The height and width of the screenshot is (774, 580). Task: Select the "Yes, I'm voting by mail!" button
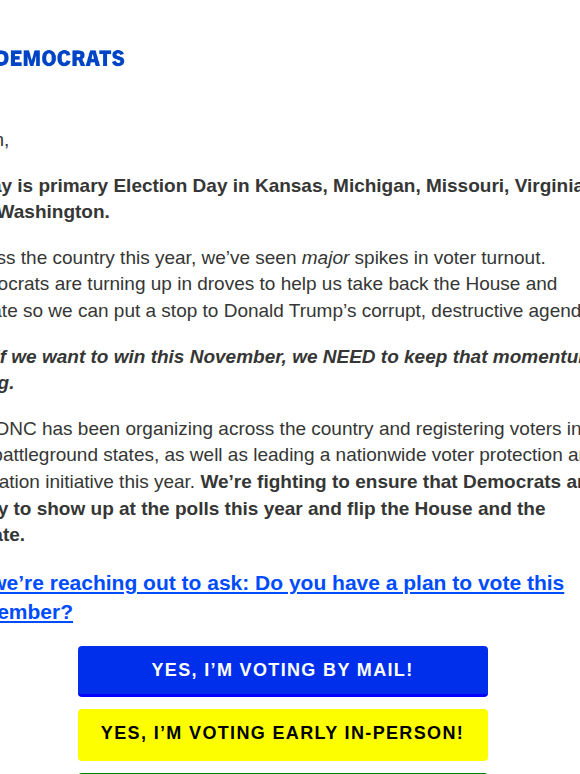coord(283,671)
